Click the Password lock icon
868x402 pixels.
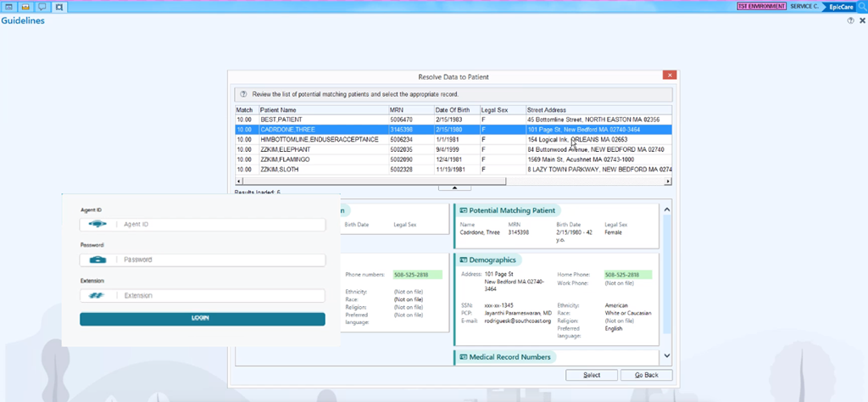97,260
